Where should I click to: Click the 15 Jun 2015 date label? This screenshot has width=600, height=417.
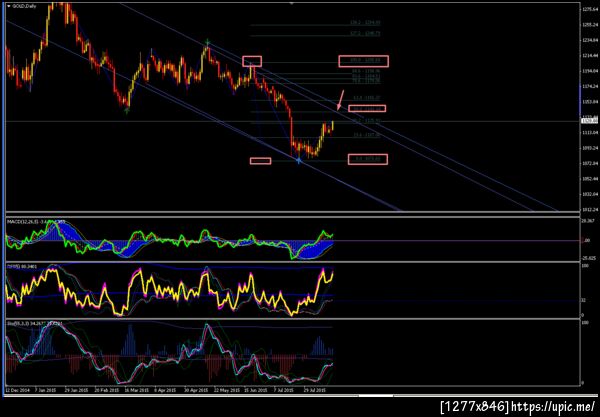(256, 391)
